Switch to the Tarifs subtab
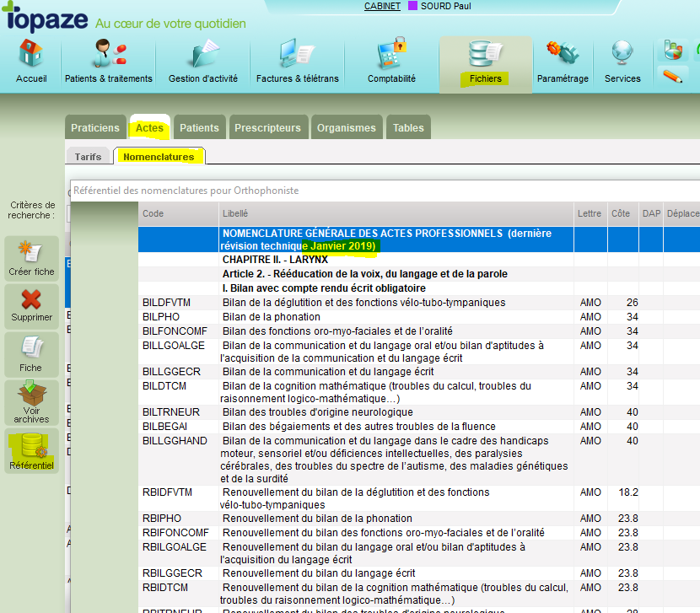 pos(88,157)
